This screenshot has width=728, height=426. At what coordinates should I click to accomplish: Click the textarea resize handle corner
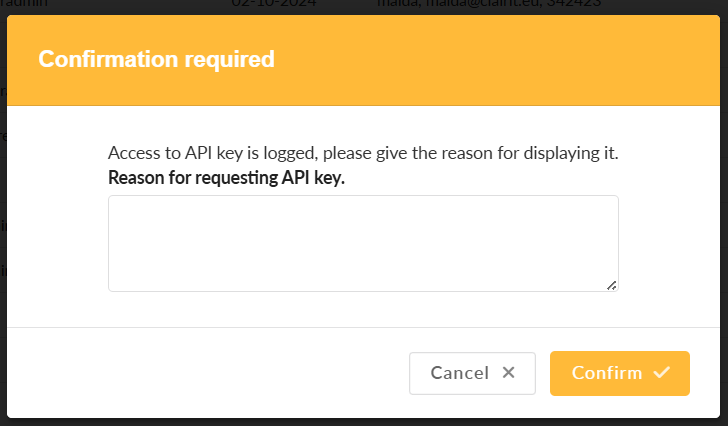click(x=611, y=285)
